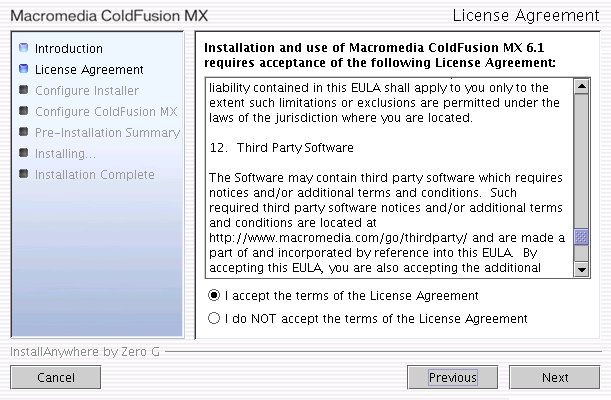Click the gray bullet beside Configure ColdFusion MX
Viewport: 611px width, 400px height.
(24, 112)
